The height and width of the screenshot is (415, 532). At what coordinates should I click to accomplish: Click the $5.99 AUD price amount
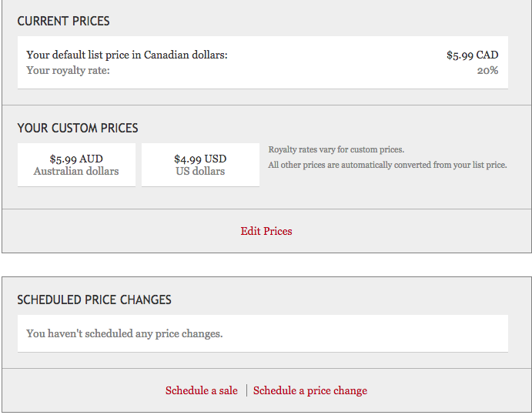pos(76,159)
